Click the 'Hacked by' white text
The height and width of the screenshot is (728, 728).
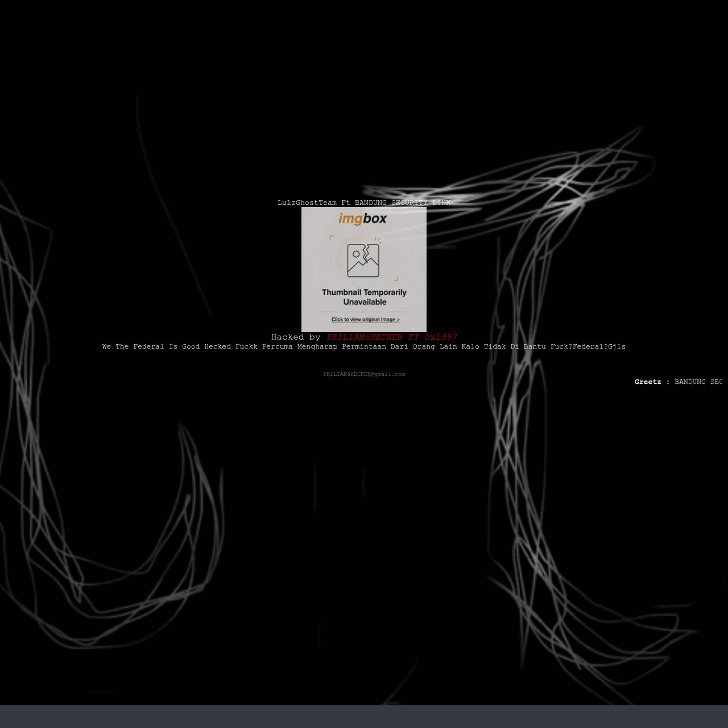(x=296, y=337)
